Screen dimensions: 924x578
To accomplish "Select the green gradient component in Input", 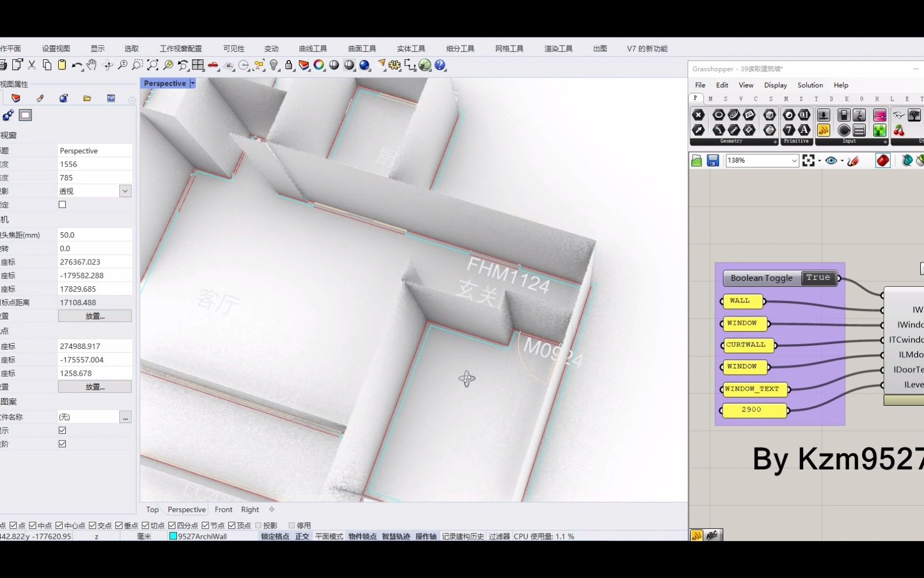I will pos(880,130).
